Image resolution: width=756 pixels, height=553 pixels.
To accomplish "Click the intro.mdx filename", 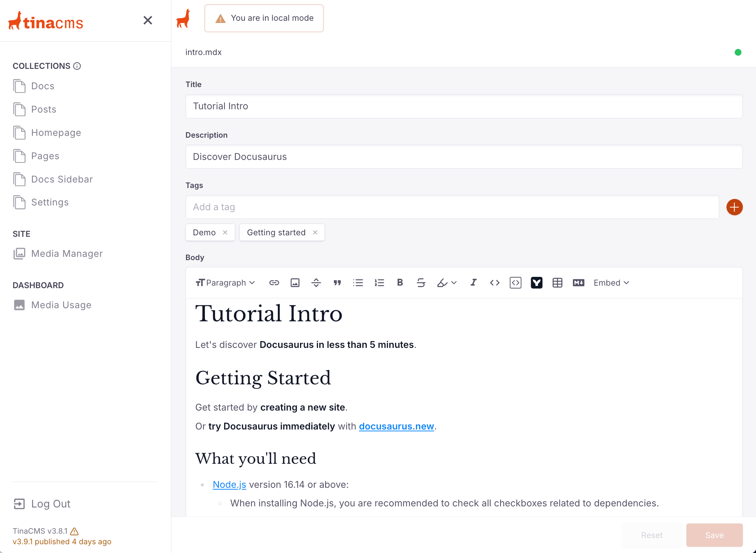I will [x=203, y=52].
